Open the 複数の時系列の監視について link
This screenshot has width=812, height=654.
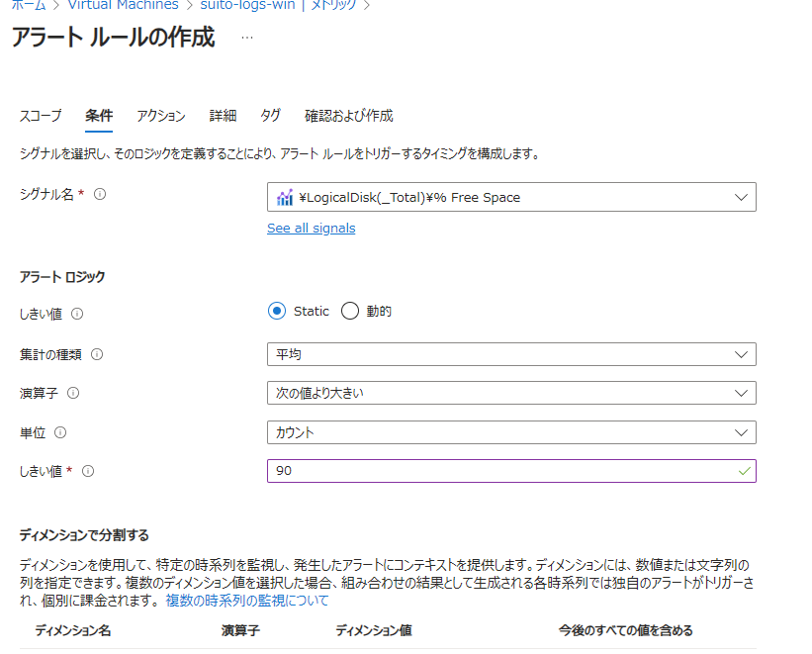[x=247, y=601]
